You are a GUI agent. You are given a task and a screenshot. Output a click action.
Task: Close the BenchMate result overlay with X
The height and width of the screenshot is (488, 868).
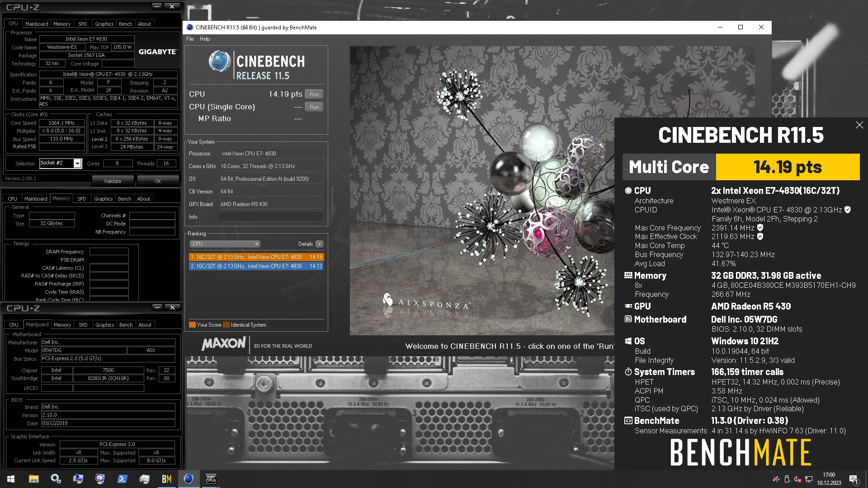(859, 125)
